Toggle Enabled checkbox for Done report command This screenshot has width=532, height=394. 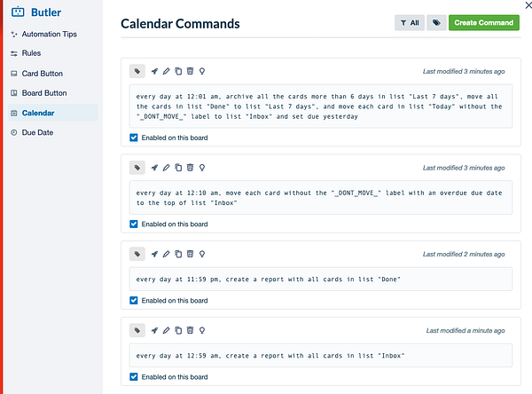point(134,300)
